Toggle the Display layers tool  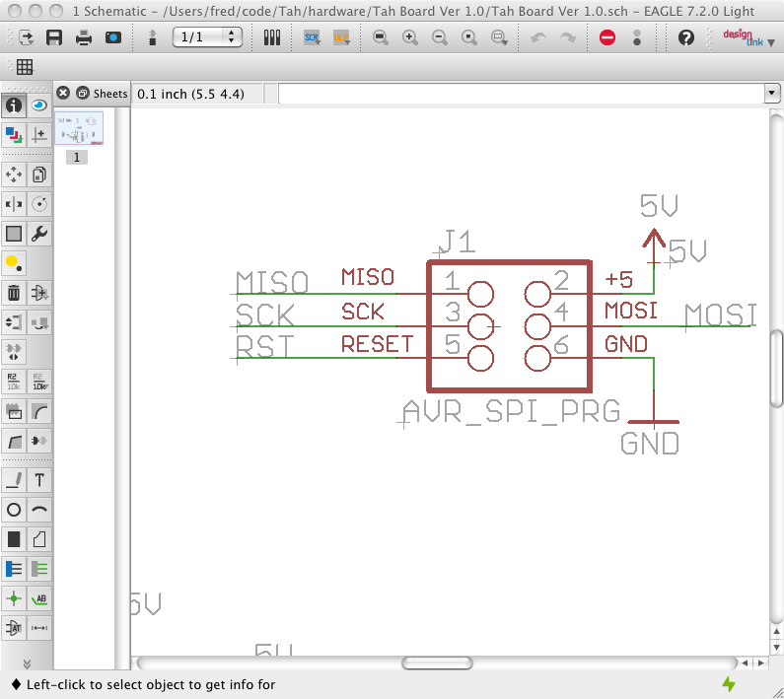pyautogui.click(x=14, y=135)
